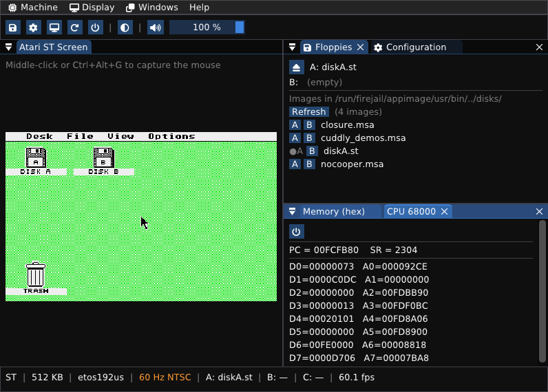Click the power button in CPU 68000 panel
This screenshot has height=392, width=548.
point(296,232)
